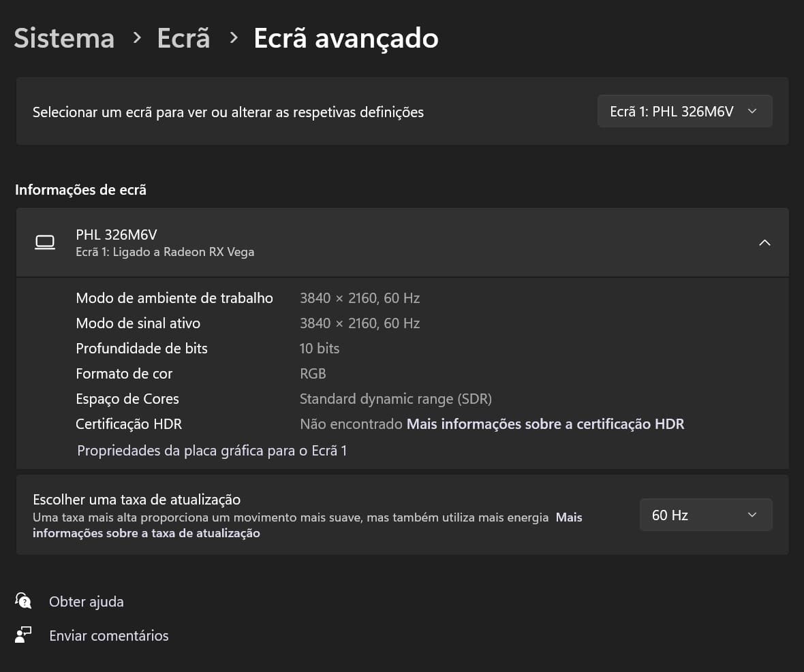
Task: Click the Enviar comentários text link
Action: [x=108, y=636]
